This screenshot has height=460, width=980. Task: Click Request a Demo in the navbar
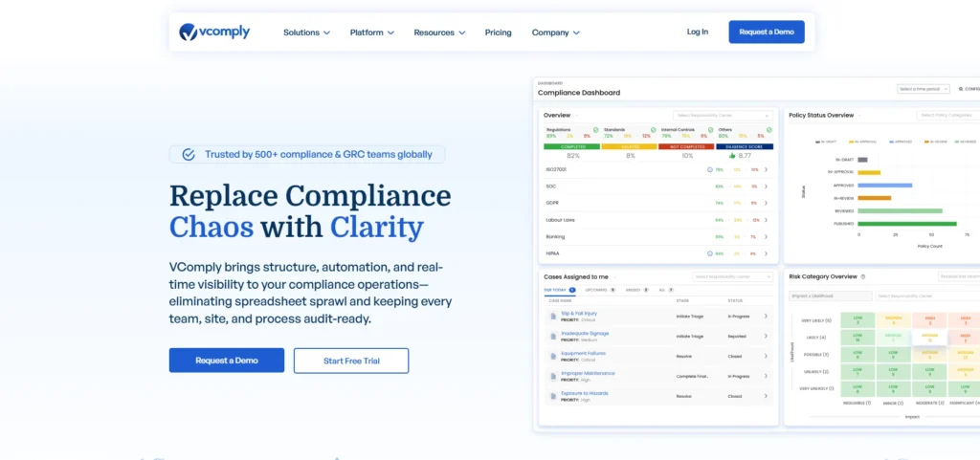(767, 32)
